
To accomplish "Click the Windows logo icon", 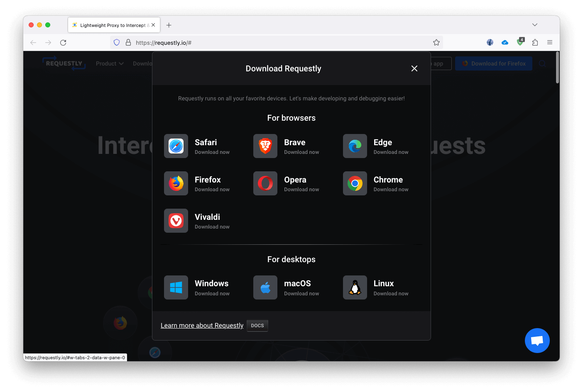I will pos(176,287).
